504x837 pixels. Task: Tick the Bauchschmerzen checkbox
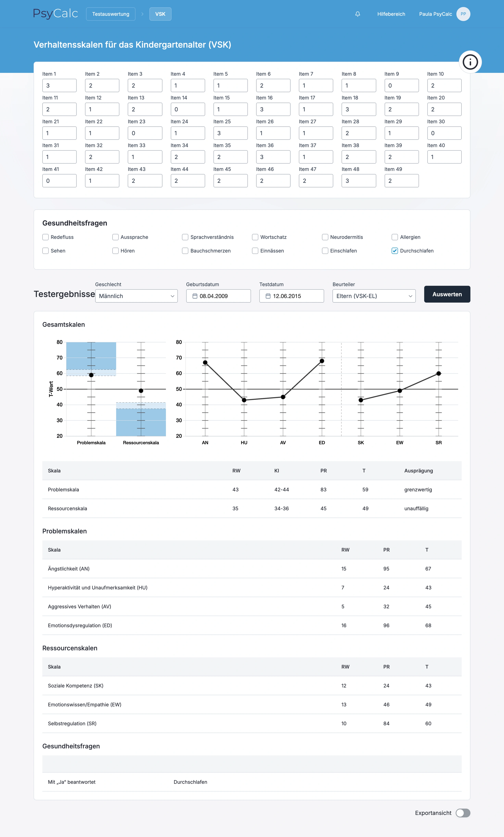[x=185, y=251]
